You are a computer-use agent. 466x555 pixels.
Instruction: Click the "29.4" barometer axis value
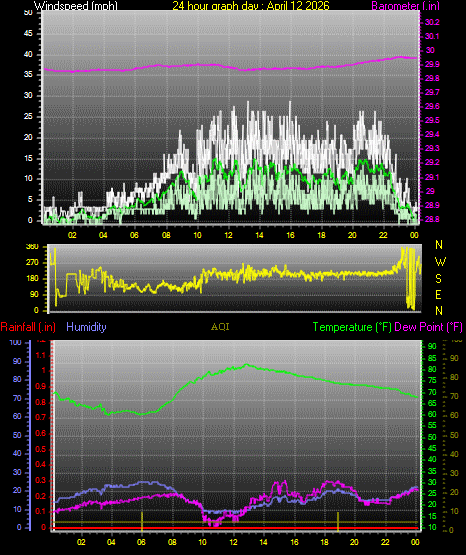(432, 135)
